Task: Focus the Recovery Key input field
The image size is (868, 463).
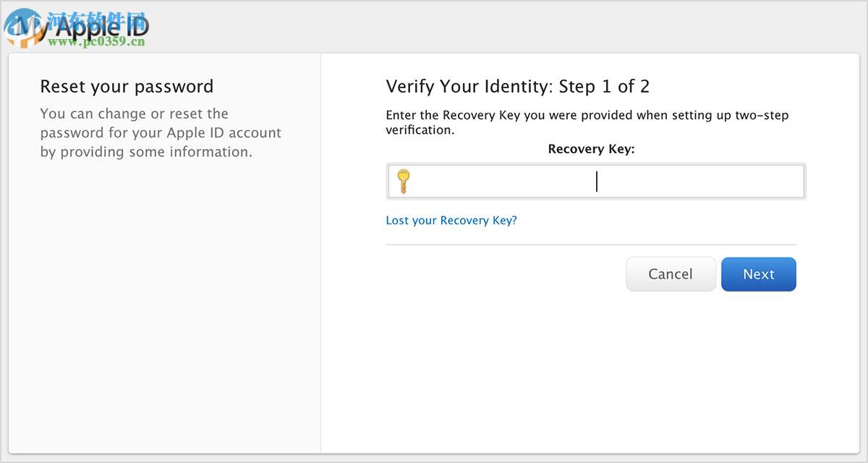Action: (x=506, y=182)
